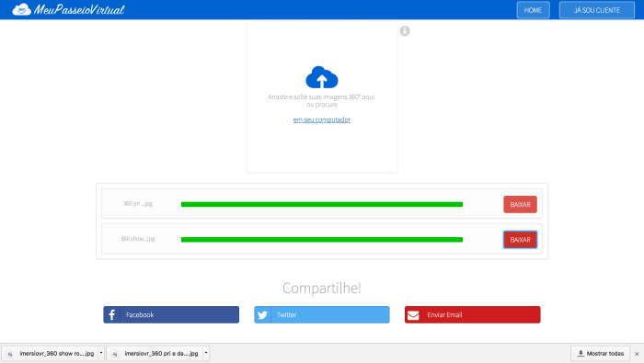The image size is (644, 363).
Task: Click the cloud upload icon
Action: click(322, 77)
